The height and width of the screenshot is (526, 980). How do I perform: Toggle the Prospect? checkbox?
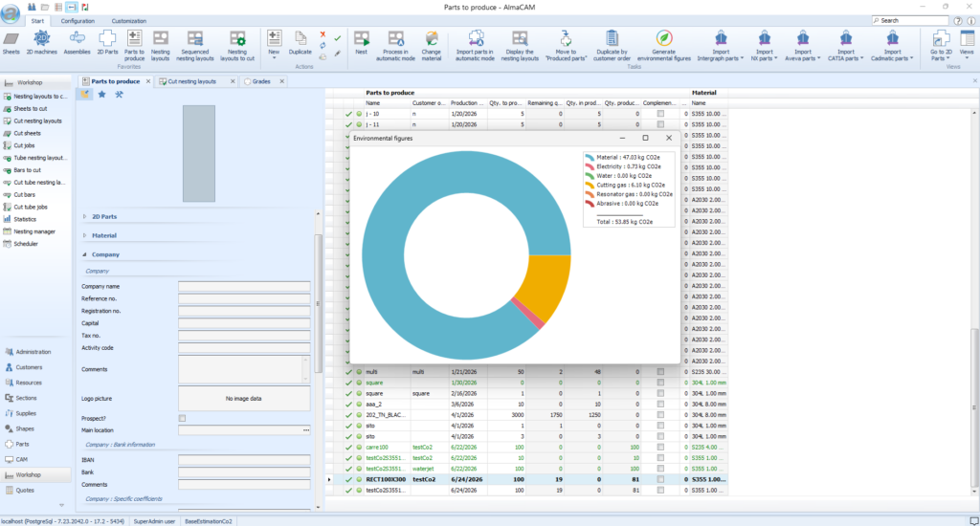pyautogui.click(x=182, y=419)
